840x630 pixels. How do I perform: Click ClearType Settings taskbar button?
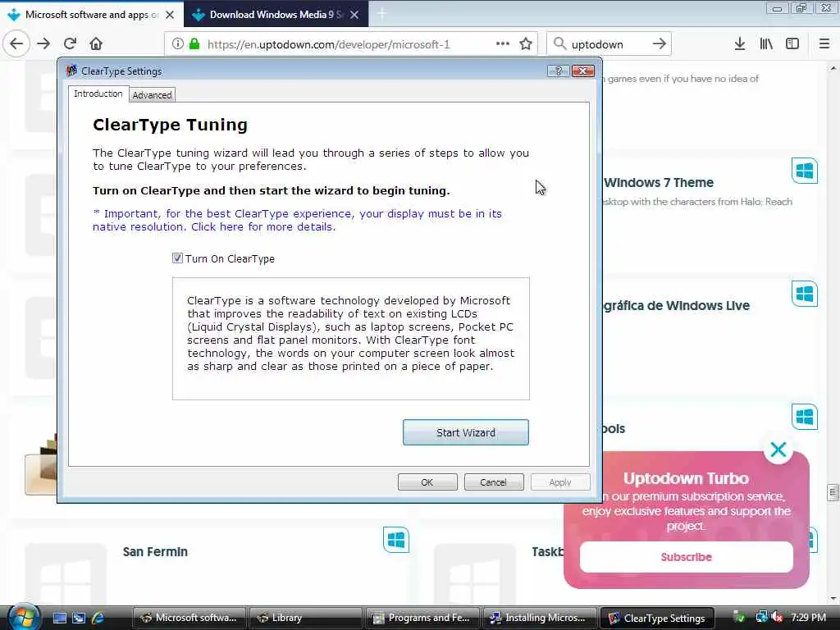click(x=657, y=618)
